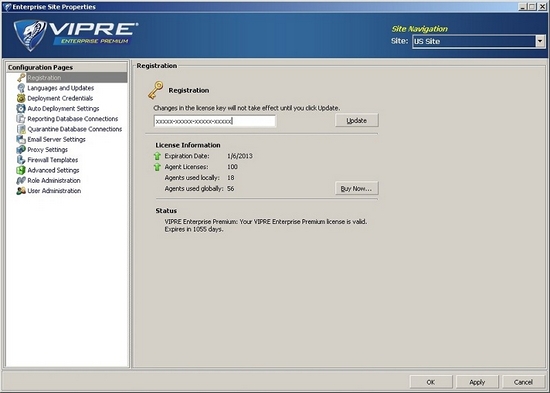Screen dimensions: 550x393
Task: Click the Buy Now button
Action: [357, 188]
